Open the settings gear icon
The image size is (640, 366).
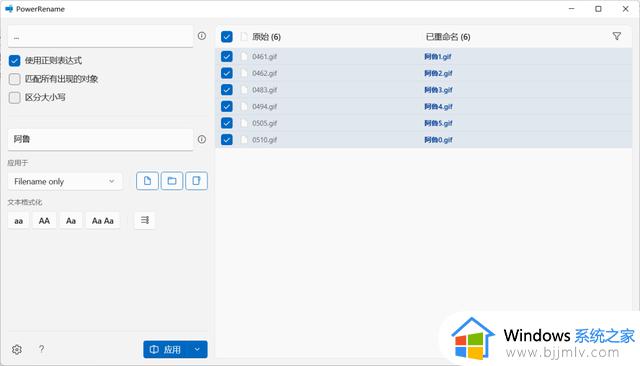point(17,350)
